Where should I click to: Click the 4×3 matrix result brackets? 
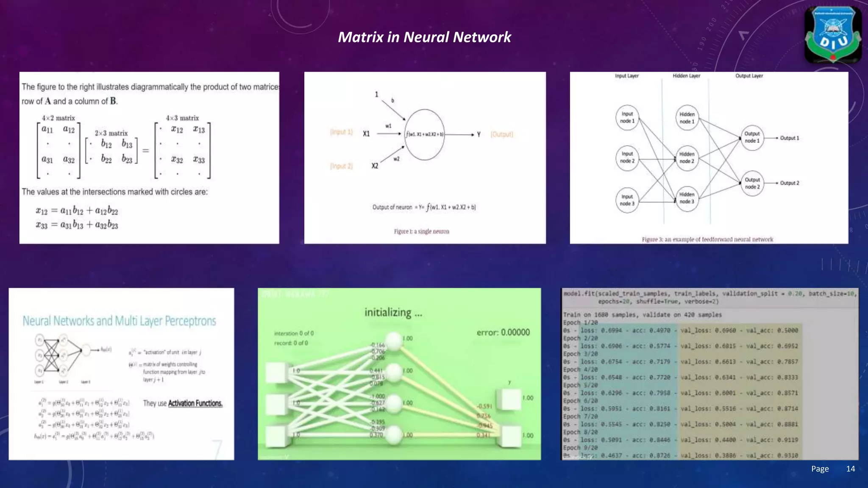[183, 150]
